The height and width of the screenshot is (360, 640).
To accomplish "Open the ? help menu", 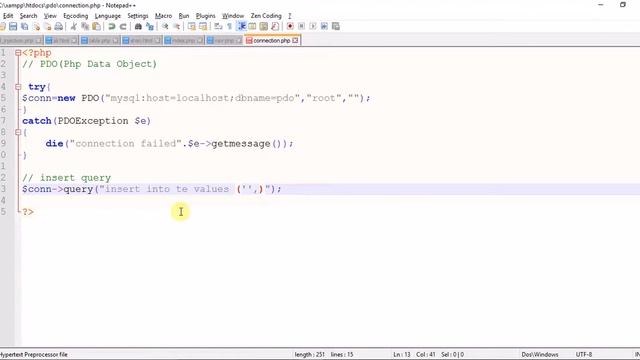I will 289,16.
